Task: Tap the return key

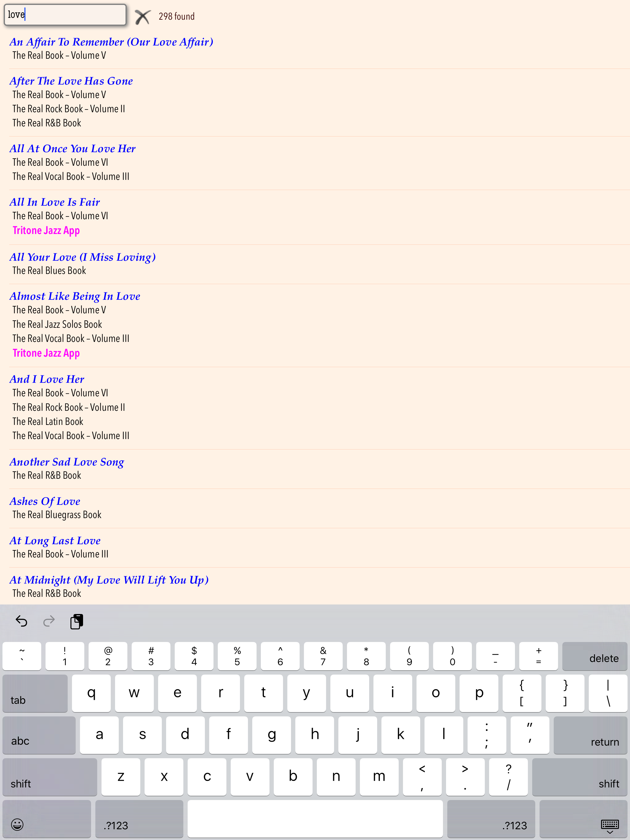Action: click(x=591, y=735)
